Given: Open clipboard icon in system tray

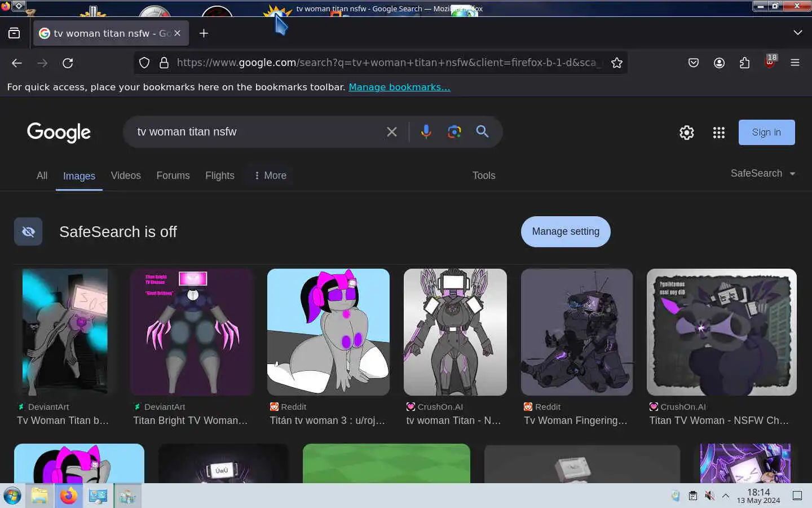Looking at the screenshot, I should click(692, 496).
